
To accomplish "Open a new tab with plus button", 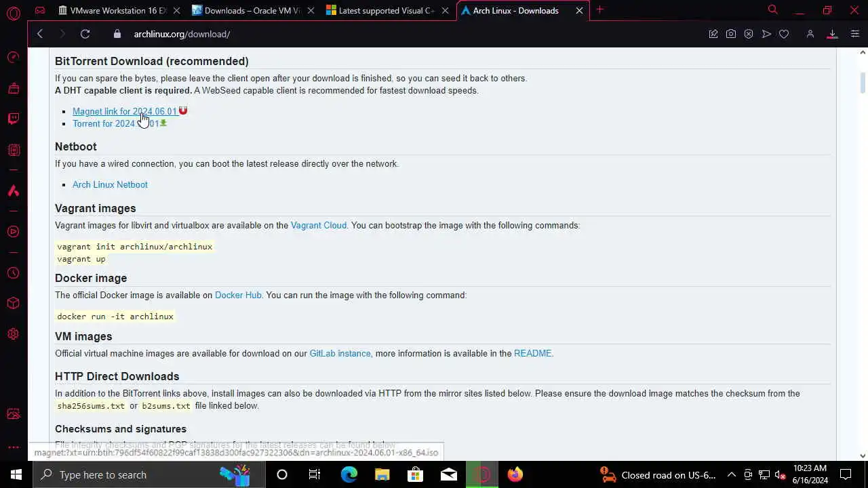I will click(599, 10).
